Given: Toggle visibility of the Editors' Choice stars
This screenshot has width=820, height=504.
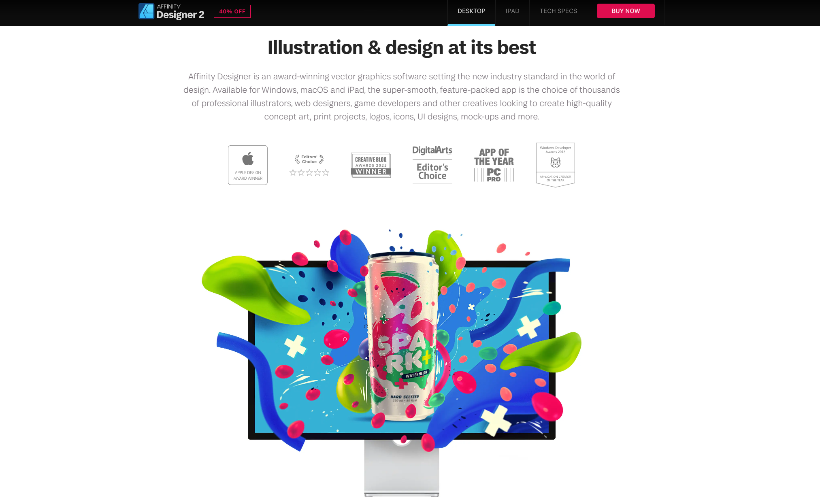Looking at the screenshot, I should pos(309,172).
